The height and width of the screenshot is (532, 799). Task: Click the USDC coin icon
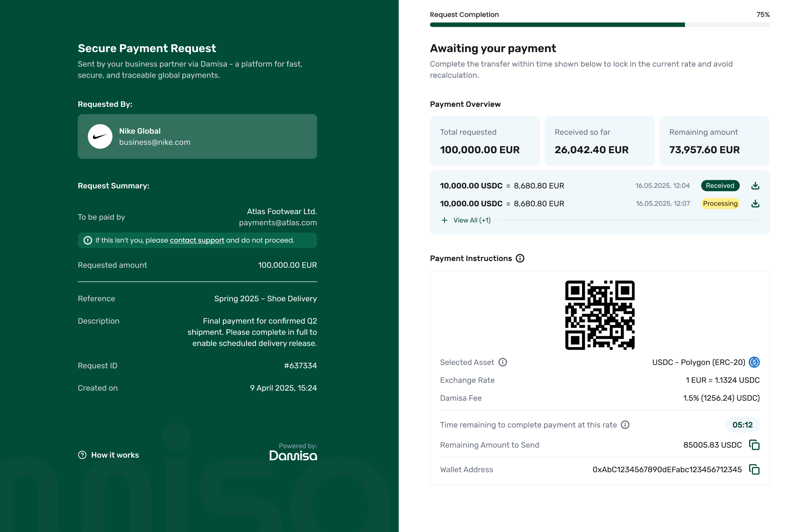pos(754,362)
